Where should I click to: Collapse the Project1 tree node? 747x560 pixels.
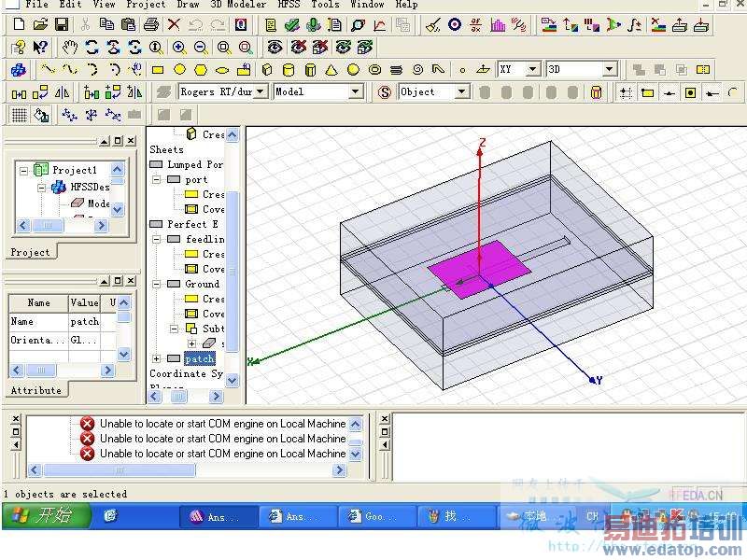point(23,170)
